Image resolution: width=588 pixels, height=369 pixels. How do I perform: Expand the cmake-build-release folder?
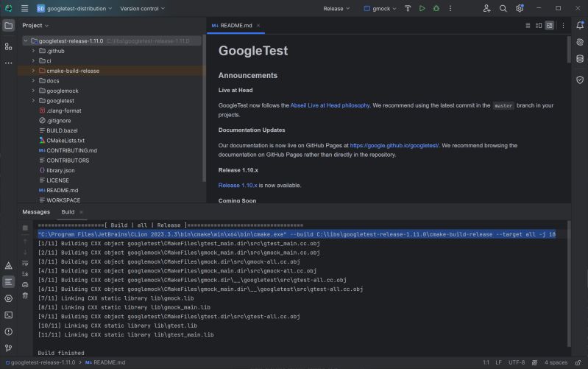pyautogui.click(x=33, y=71)
